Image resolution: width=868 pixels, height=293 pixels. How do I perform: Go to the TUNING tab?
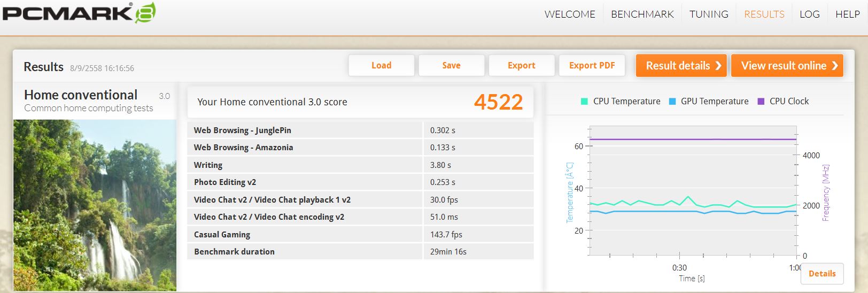pyautogui.click(x=709, y=14)
